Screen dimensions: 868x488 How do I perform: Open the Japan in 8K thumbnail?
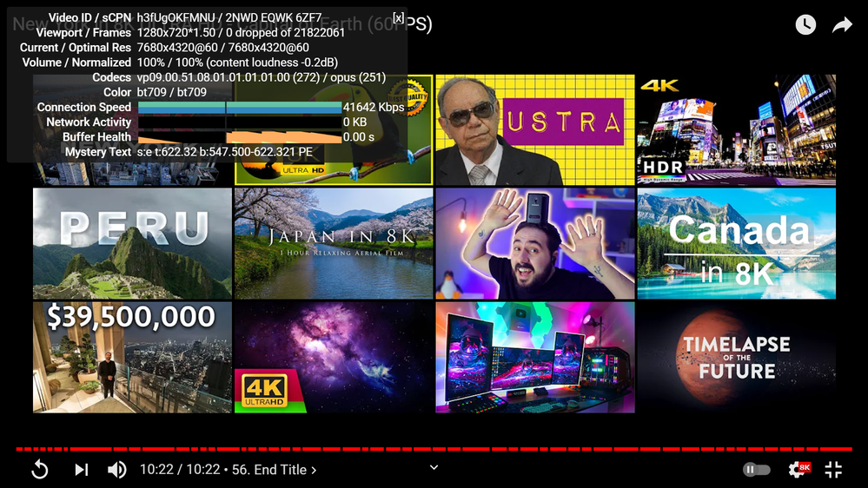click(x=334, y=243)
